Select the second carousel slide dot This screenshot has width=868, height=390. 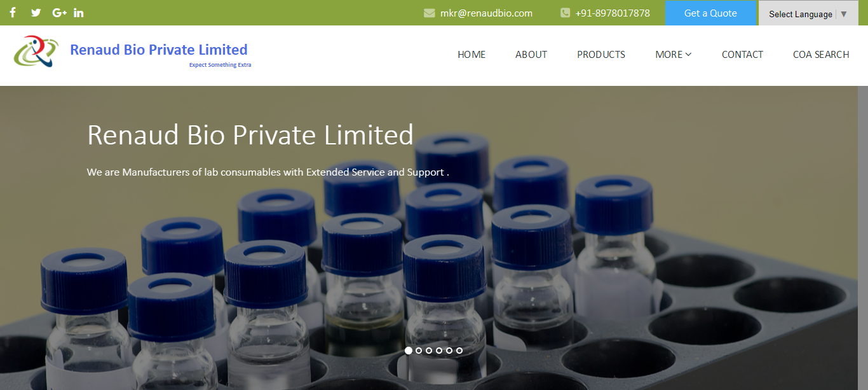(419, 351)
